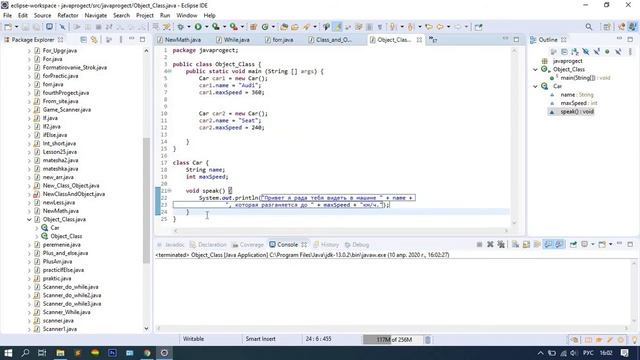Viewport: 640px width, 360px height.
Task: Click the Debug bug icon in toolbar
Action: point(180,27)
